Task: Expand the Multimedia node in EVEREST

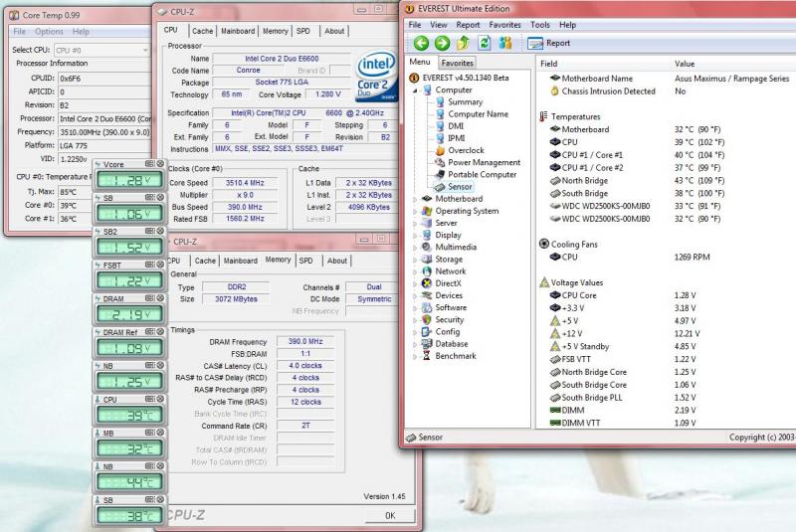Action: (415, 248)
